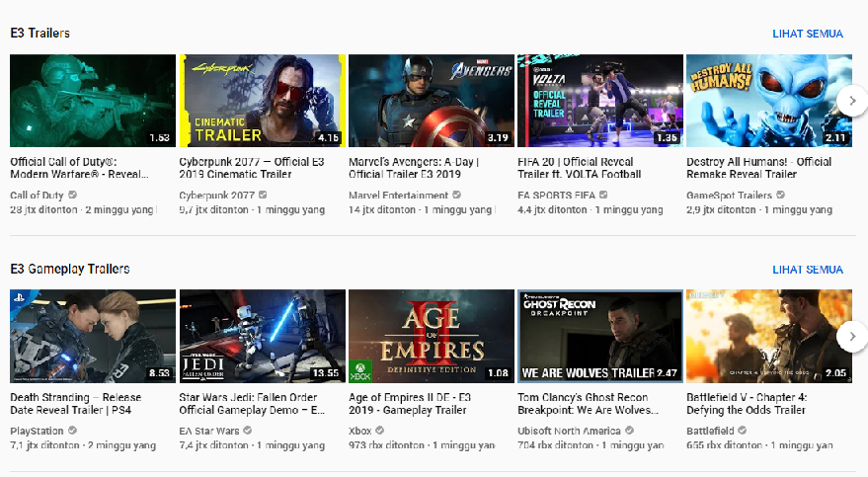
Task: Open Ghost Recon Breakpoint thumbnail
Action: (600, 337)
